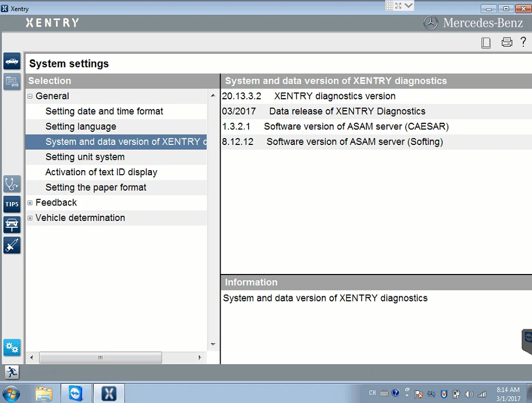Click the Vehicle determination label
This screenshot has height=403, width=532.
[x=81, y=218]
